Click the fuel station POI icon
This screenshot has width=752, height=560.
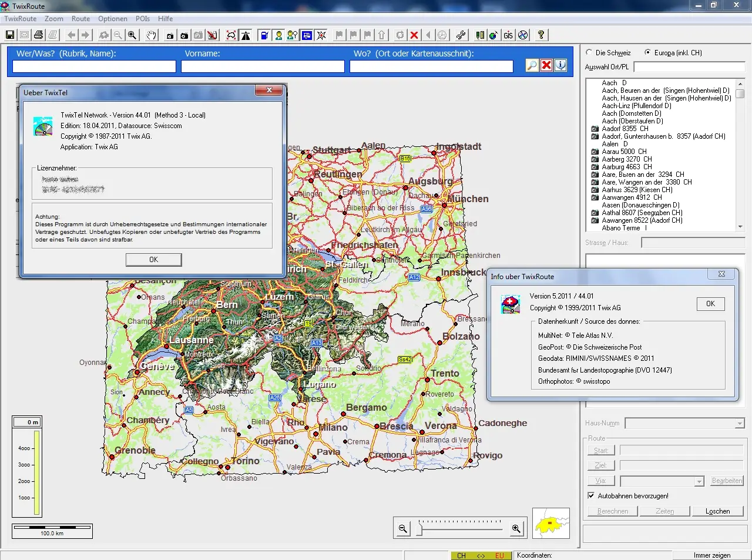click(264, 35)
